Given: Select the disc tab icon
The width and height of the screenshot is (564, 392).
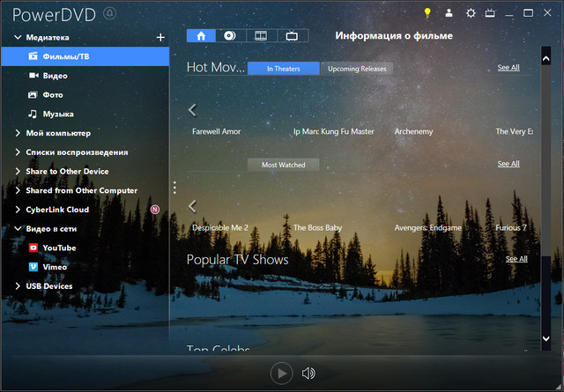Looking at the screenshot, I should [229, 36].
